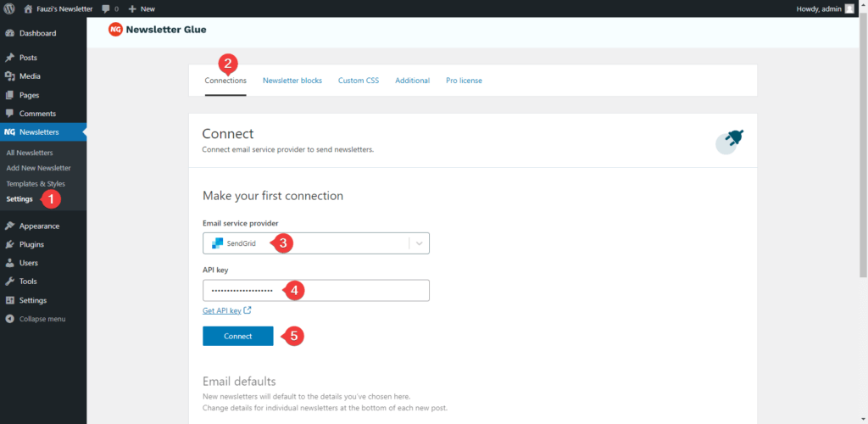Image resolution: width=868 pixels, height=424 pixels.
Task: Click the Pages icon
Action: [9, 95]
